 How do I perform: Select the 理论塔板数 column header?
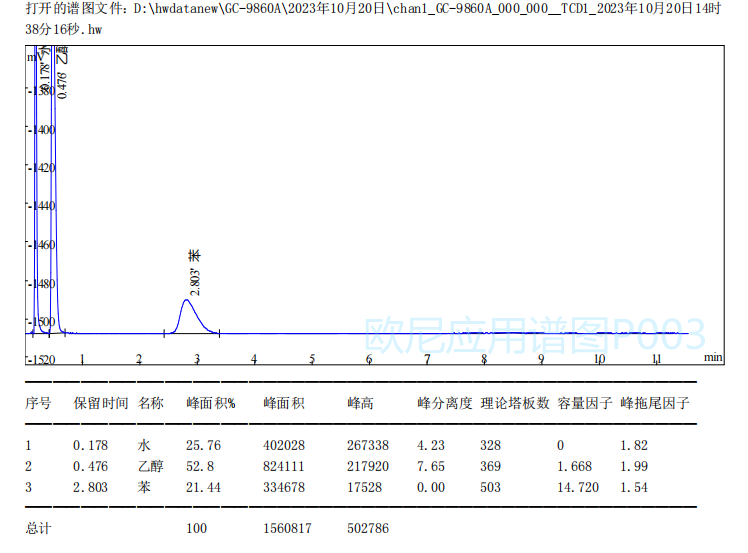coord(515,404)
